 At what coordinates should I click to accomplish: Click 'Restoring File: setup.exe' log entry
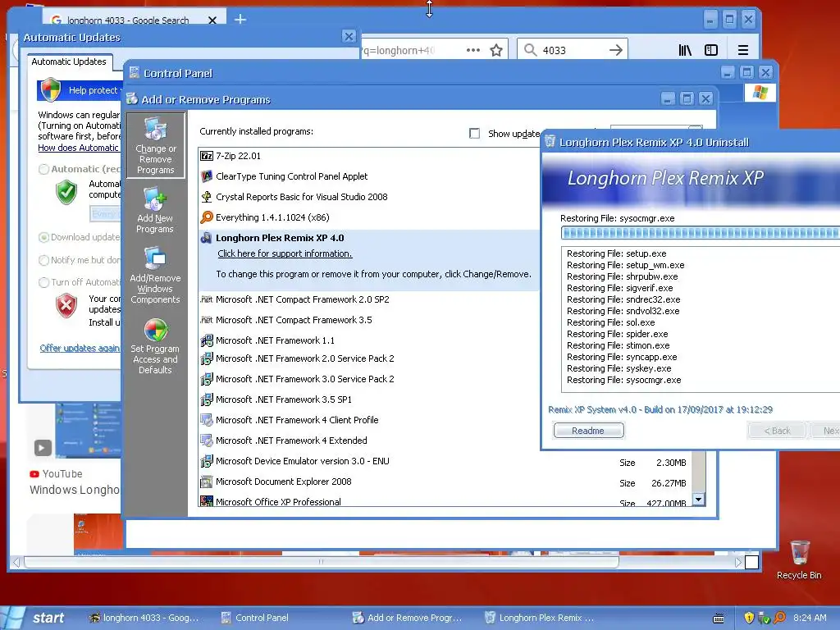coord(617,254)
